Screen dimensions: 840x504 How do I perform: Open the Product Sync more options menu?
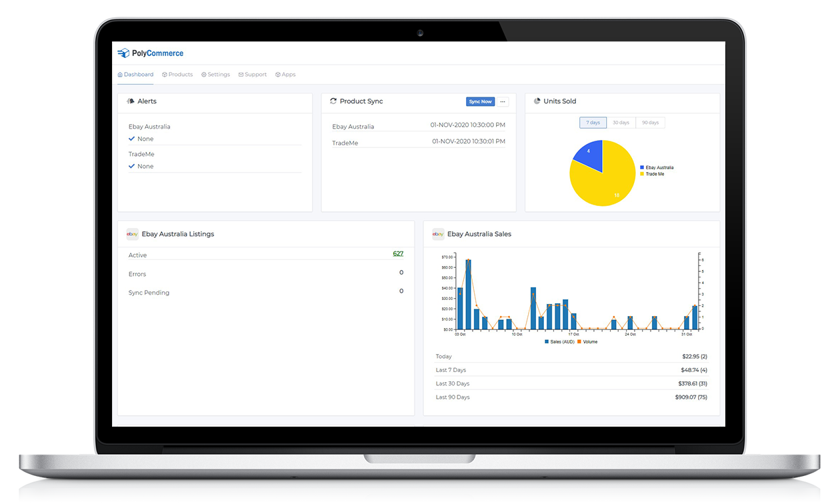503,102
